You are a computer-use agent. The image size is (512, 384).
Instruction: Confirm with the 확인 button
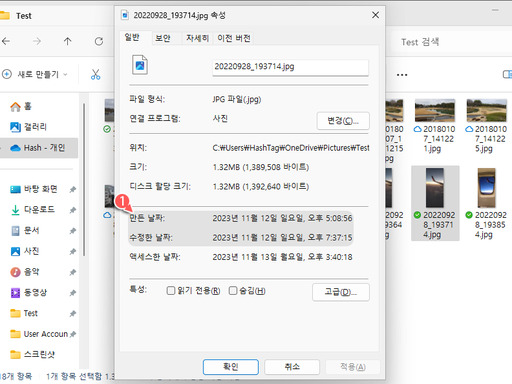click(x=231, y=367)
